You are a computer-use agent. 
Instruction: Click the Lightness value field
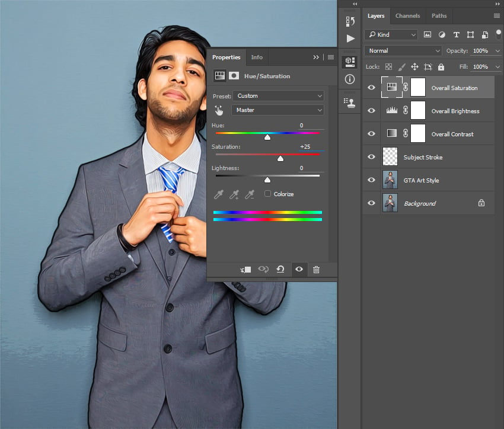coord(311,168)
